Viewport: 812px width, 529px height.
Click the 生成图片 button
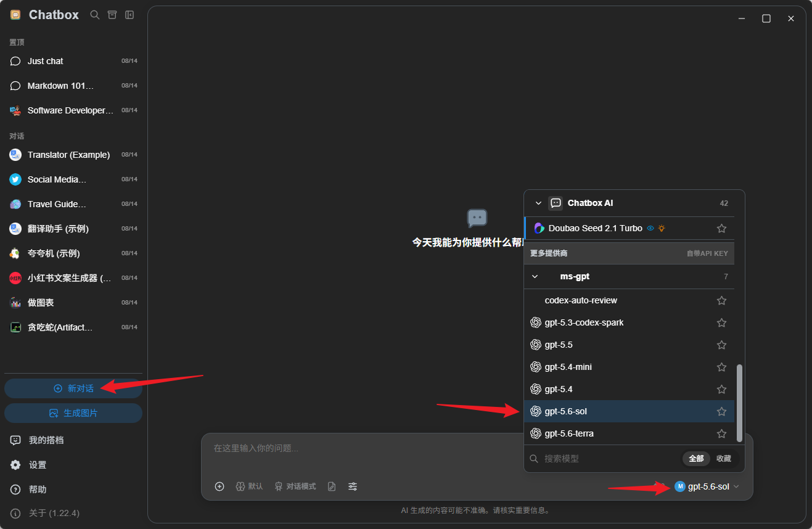(x=73, y=413)
